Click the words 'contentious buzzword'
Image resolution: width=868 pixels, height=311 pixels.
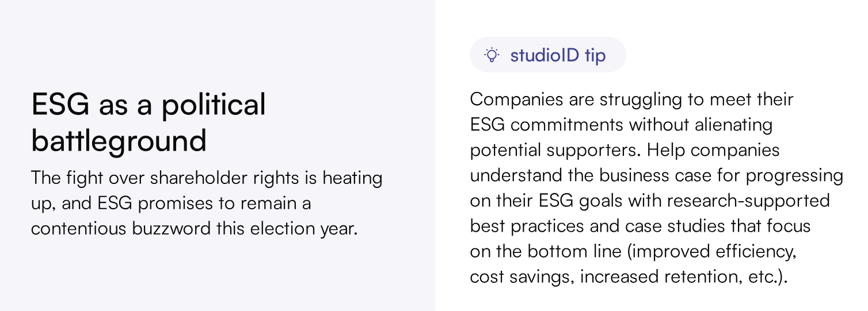click(120, 229)
